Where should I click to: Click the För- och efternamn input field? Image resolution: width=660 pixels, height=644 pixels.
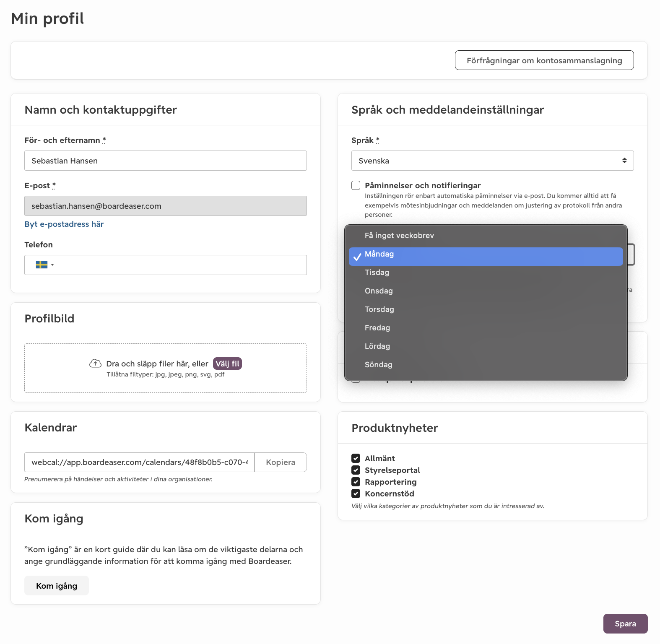click(x=166, y=161)
